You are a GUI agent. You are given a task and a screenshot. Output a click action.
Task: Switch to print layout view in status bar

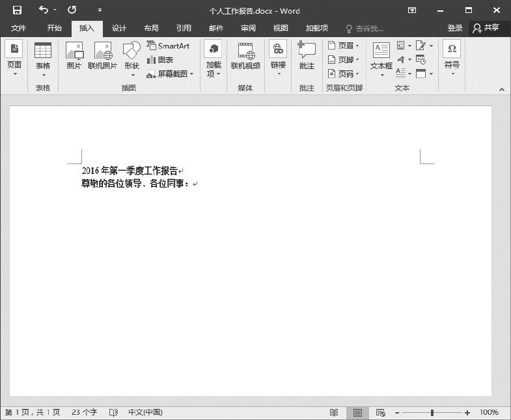(357, 413)
